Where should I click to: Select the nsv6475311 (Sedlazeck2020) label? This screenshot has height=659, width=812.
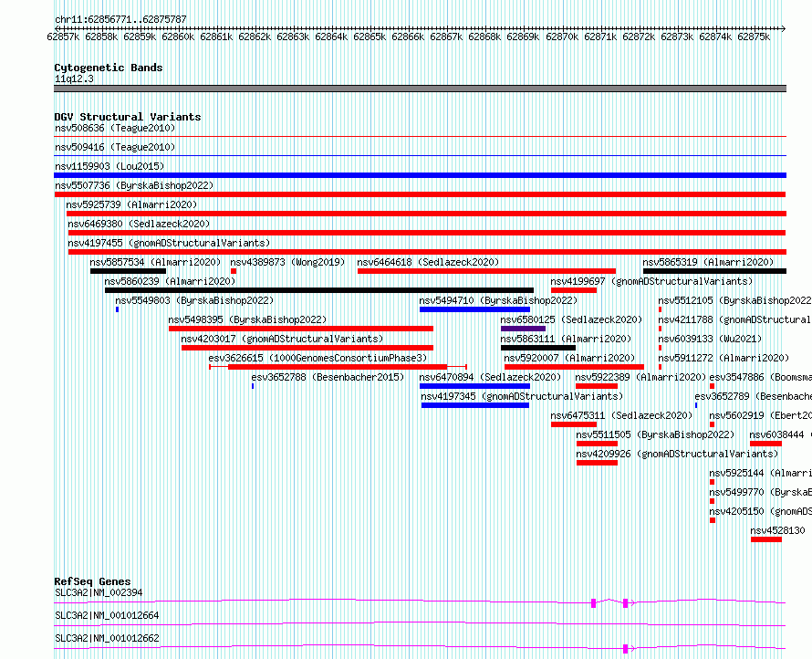(621, 415)
